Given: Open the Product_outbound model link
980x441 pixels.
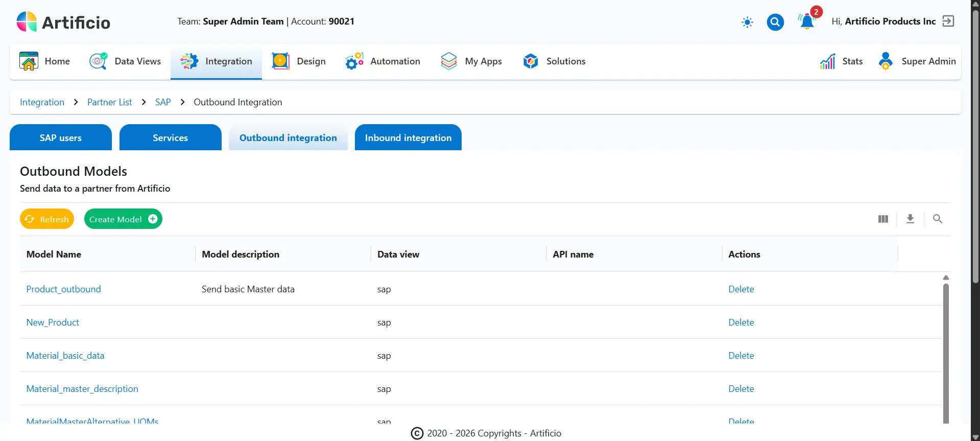Looking at the screenshot, I should coord(63,289).
